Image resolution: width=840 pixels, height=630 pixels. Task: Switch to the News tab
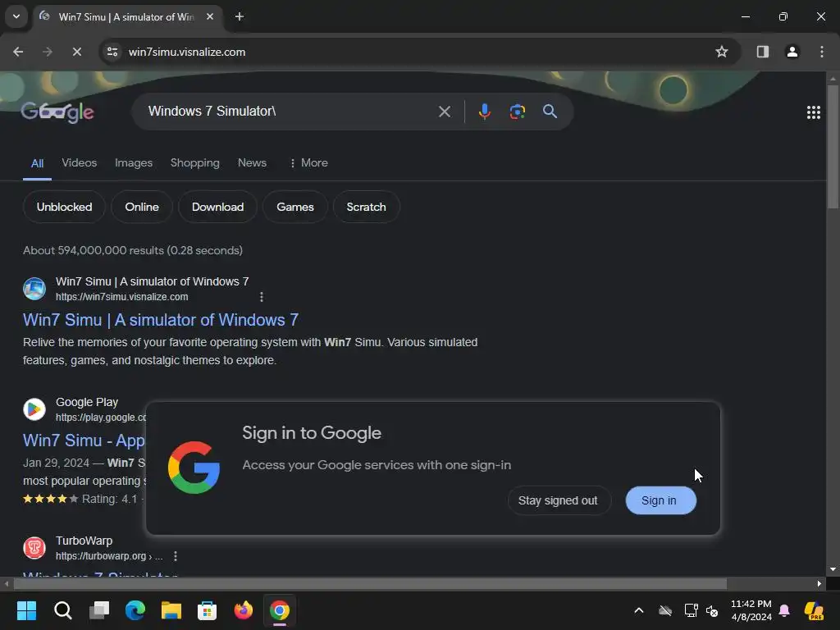click(x=252, y=163)
